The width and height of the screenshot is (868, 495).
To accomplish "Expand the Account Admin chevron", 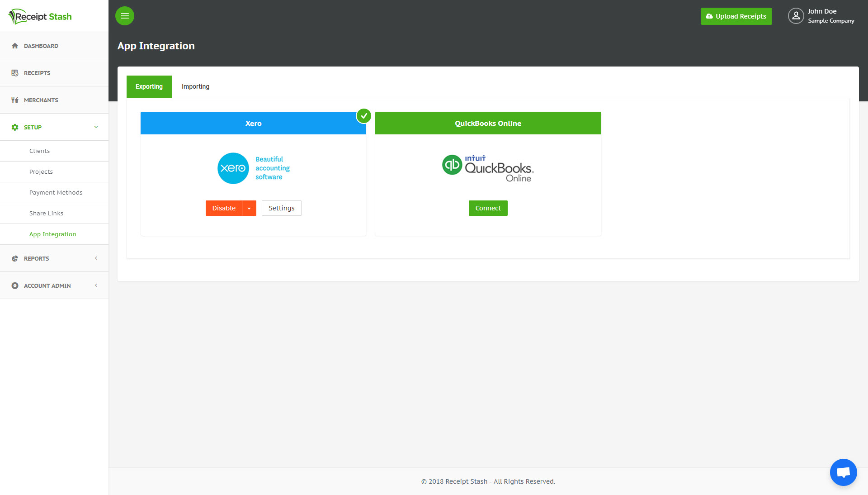I will 96,286.
